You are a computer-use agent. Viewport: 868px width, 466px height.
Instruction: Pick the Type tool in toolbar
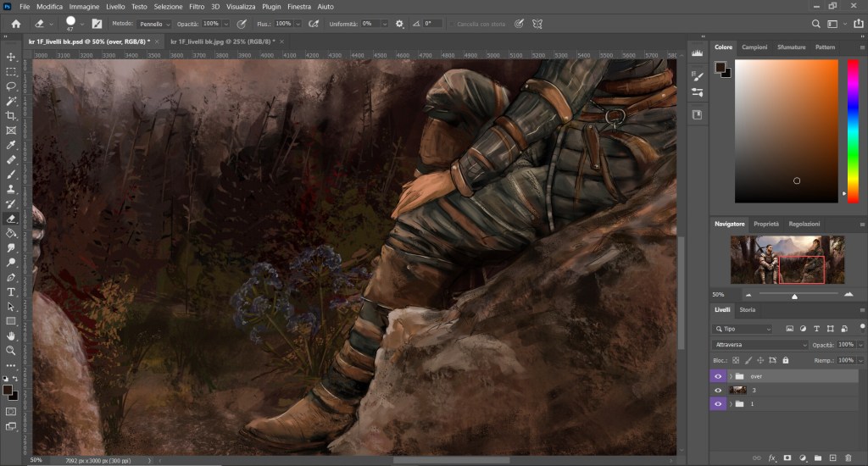(x=11, y=291)
